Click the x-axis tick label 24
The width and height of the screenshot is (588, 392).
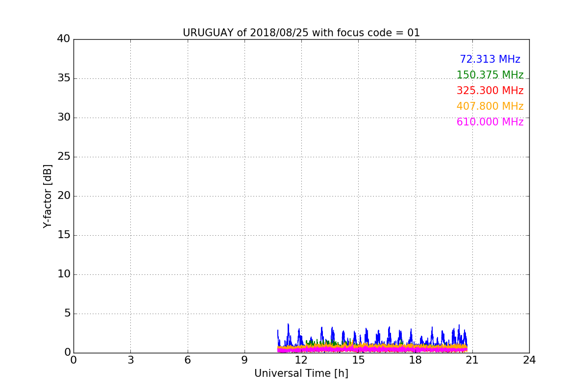coord(529,360)
